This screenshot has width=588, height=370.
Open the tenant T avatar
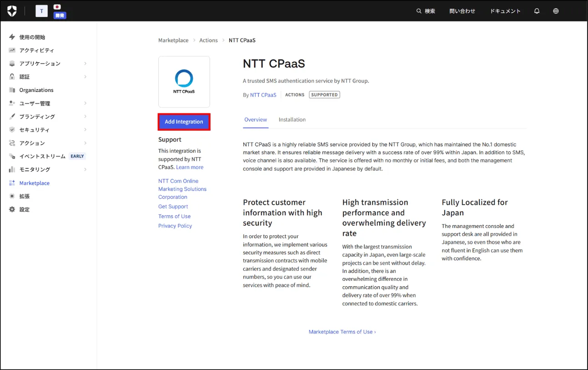click(41, 11)
